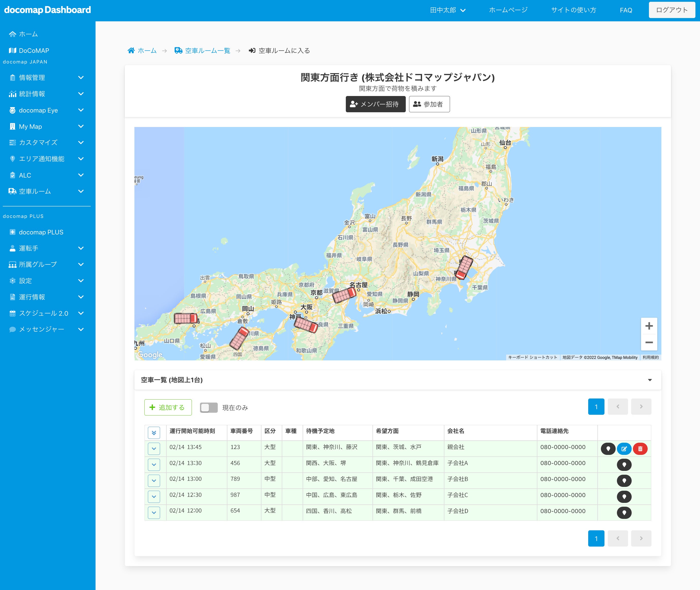Open 空車ルーム一覧 breadcrumb link
The width and height of the screenshot is (700, 590).
[207, 51]
